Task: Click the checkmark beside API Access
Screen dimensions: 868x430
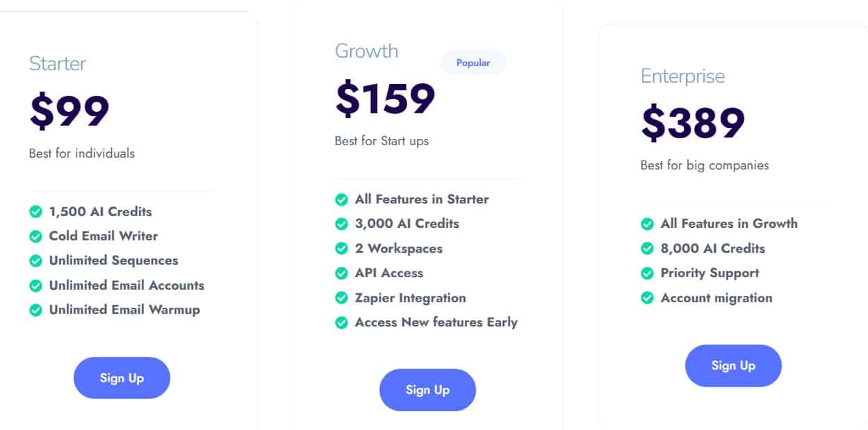Action: [x=341, y=273]
